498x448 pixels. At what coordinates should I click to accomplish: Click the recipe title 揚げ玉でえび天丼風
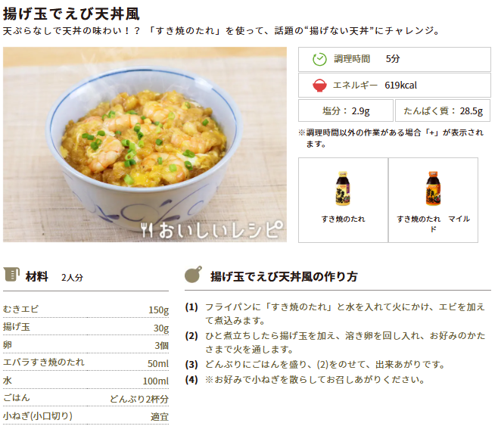click(x=71, y=14)
